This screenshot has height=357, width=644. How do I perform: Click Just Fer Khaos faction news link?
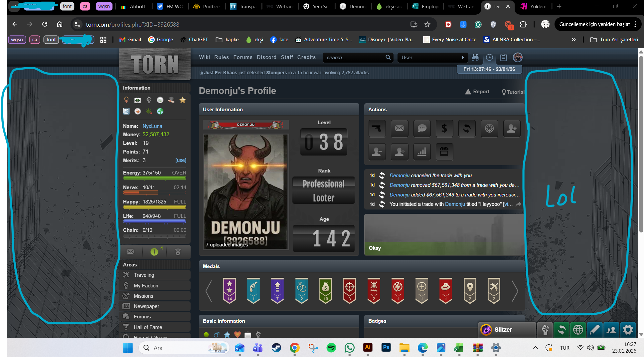pyautogui.click(x=221, y=73)
